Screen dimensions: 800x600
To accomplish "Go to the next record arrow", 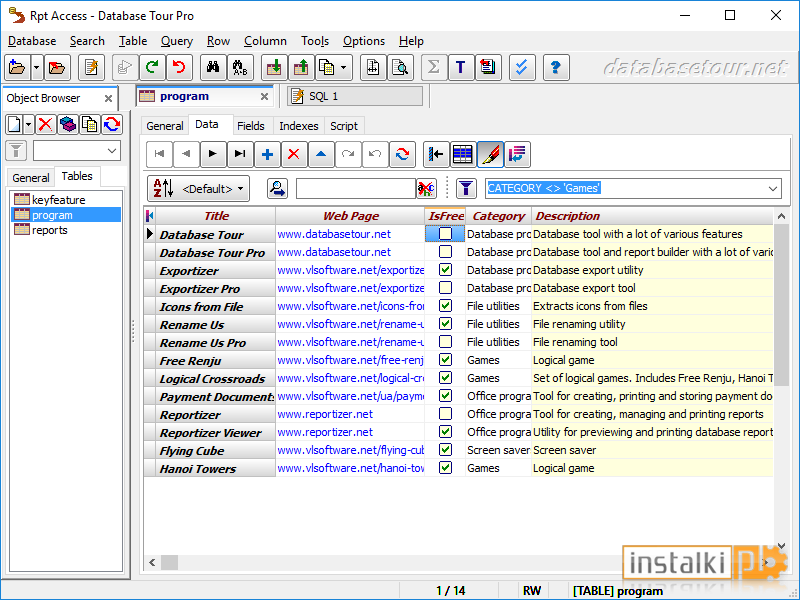I will coord(213,154).
